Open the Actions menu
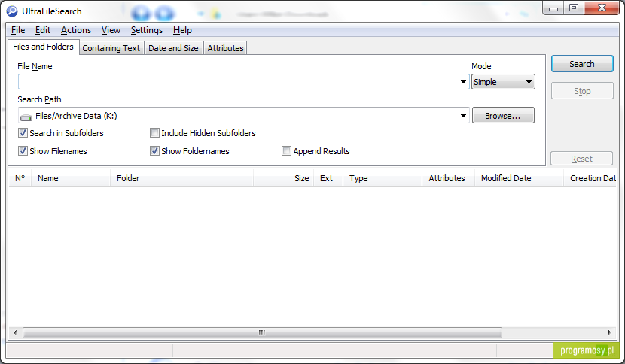Screen dimensions: 625x364 (76, 30)
